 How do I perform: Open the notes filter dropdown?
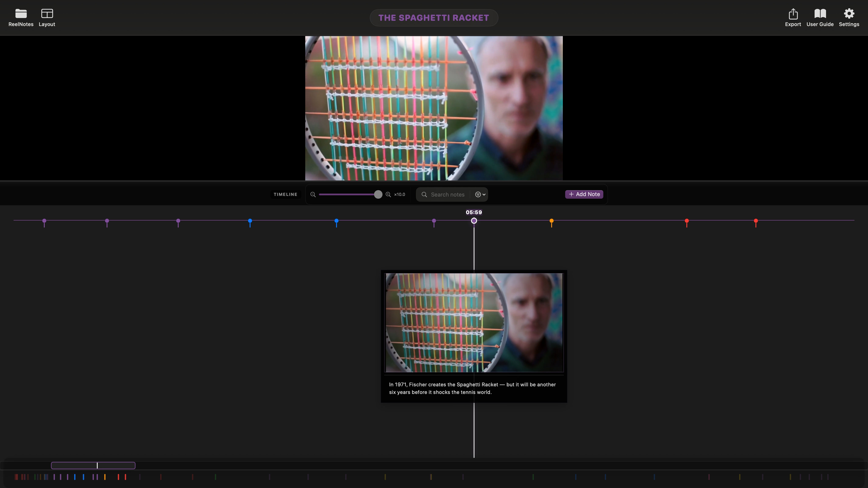click(480, 195)
